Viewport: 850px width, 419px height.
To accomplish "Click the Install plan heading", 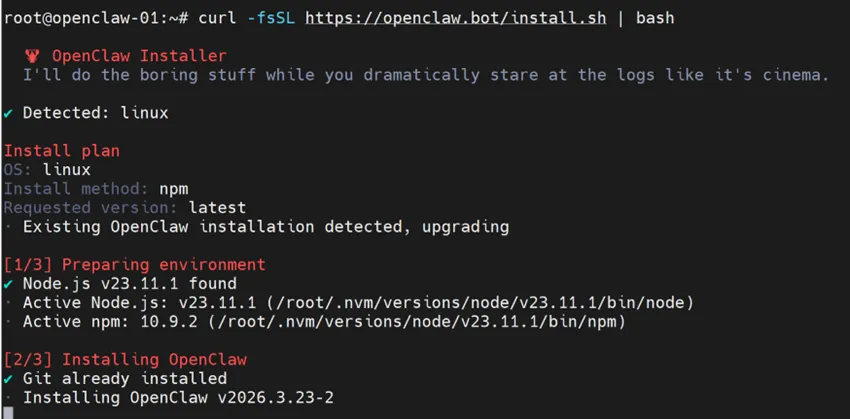I will (62, 151).
